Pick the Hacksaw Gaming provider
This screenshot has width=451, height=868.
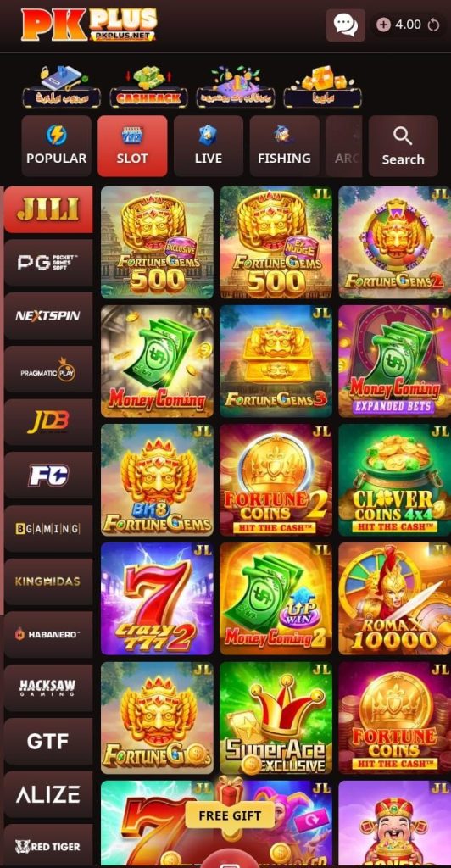click(48, 688)
